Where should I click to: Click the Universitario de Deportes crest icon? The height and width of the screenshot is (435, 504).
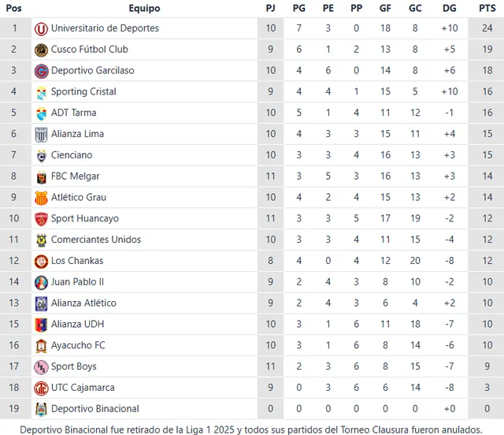41,28
